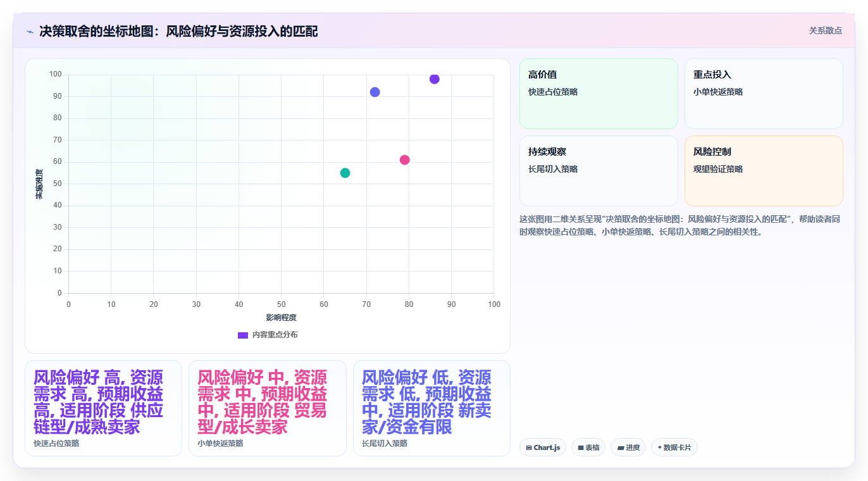This screenshot has height=481, width=868.
Task: Click the pink scatter point near 61
Action: [x=404, y=160]
